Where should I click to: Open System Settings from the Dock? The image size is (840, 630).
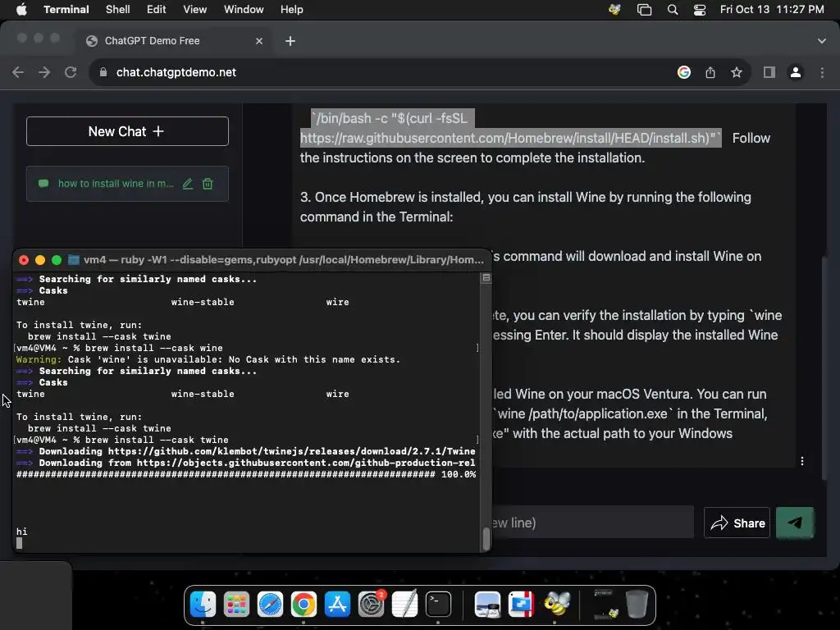(372, 605)
